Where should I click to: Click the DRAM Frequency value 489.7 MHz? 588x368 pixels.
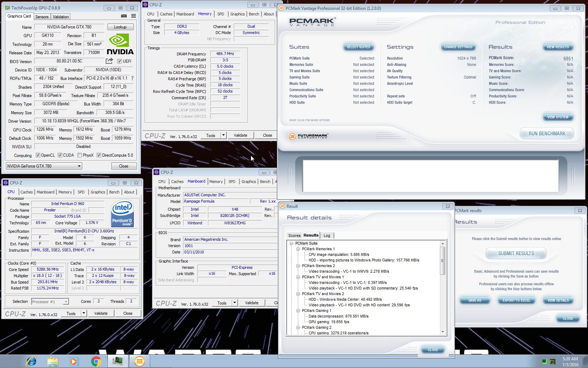[x=225, y=54]
